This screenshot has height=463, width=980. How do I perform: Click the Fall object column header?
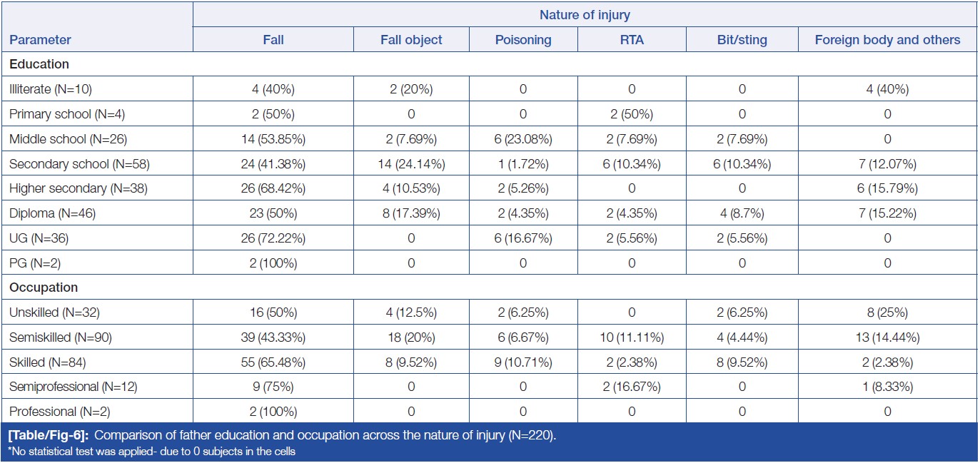[x=411, y=40]
